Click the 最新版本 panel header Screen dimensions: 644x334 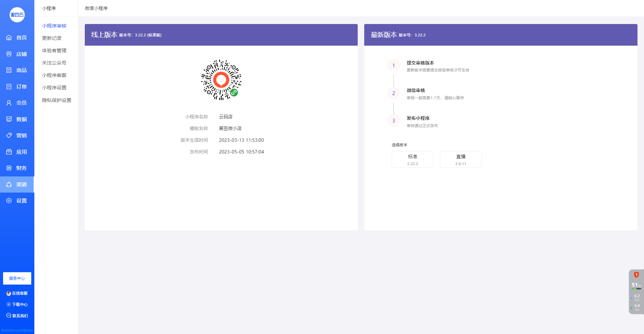pos(501,35)
